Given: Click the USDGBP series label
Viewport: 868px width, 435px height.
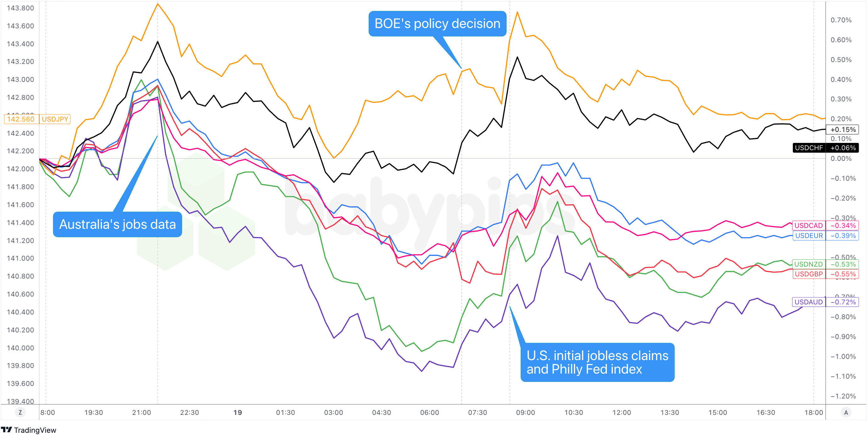Looking at the screenshot, I should [809, 274].
